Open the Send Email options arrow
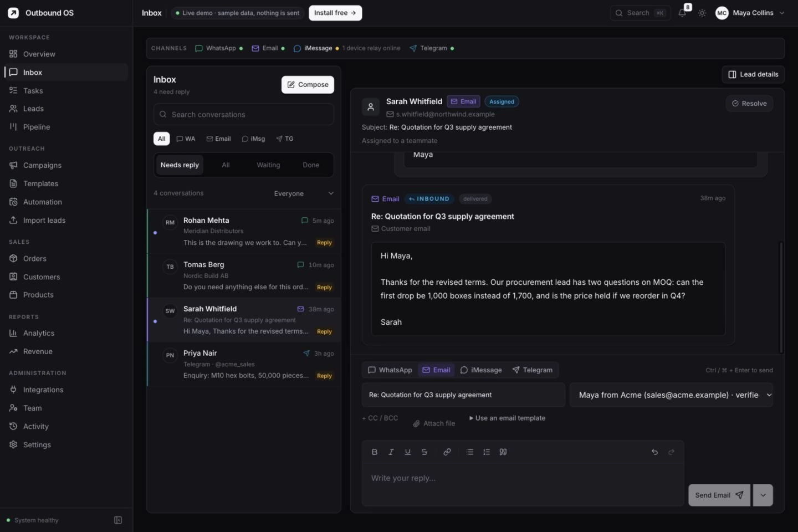The width and height of the screenshot is (798, 532). point(763,495)
